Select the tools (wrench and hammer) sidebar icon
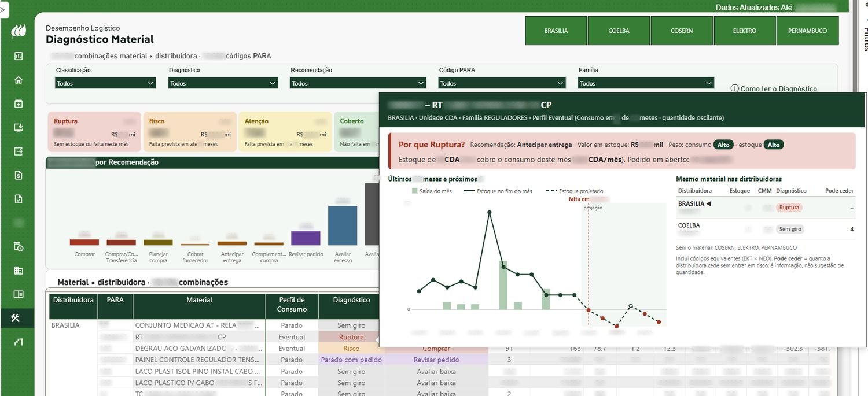The image size is (868, 396). coord(16,318)
